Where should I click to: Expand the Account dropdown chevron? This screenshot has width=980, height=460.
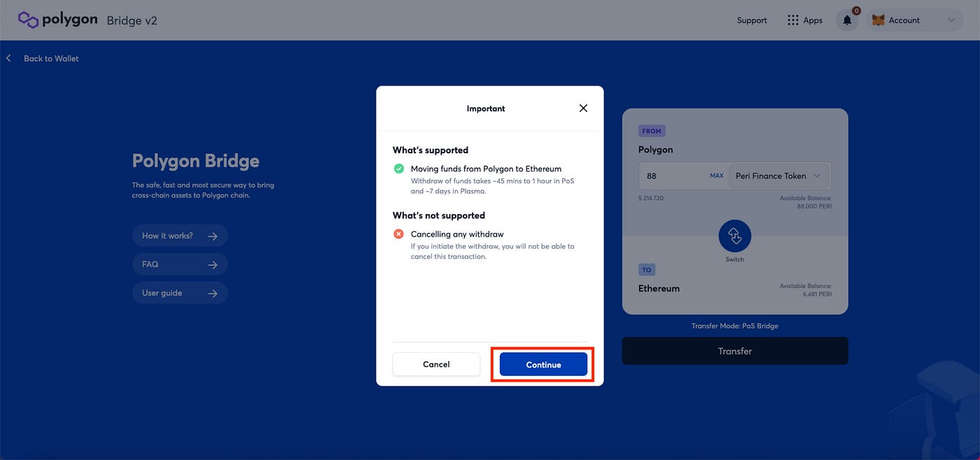pyautogui.click(x=951, y=20)
